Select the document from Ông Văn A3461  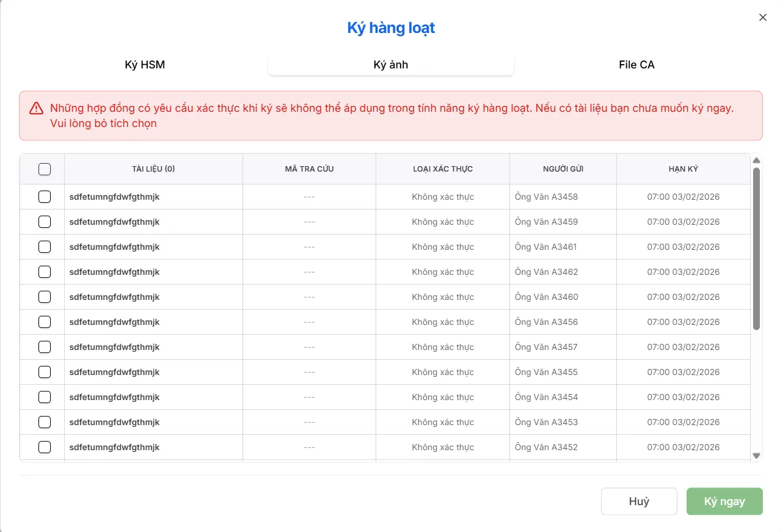coord(45,247)
